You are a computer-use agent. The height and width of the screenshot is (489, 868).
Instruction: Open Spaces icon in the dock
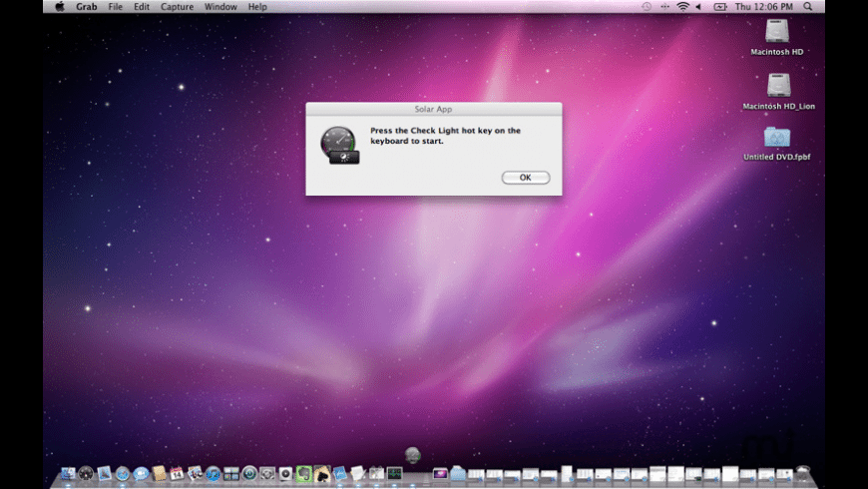[231, 474]
